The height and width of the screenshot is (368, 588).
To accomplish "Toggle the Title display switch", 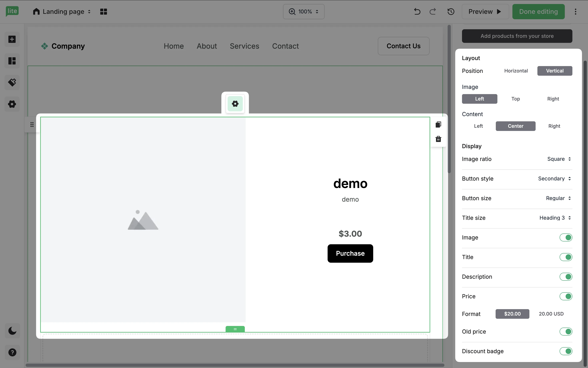I will pos(566,257).
